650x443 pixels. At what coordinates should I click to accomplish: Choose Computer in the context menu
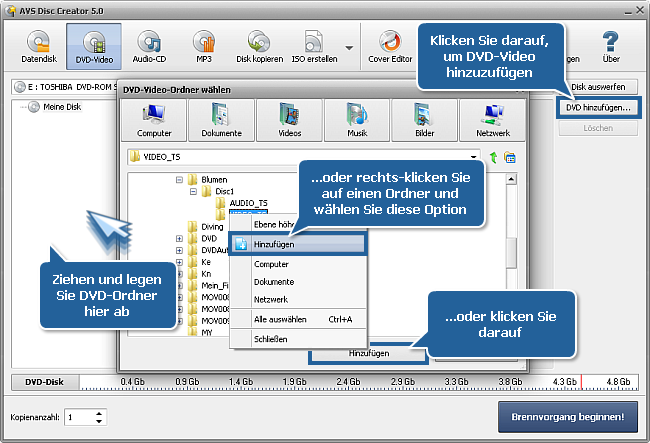pyautogui.click(x=297, y=264)
